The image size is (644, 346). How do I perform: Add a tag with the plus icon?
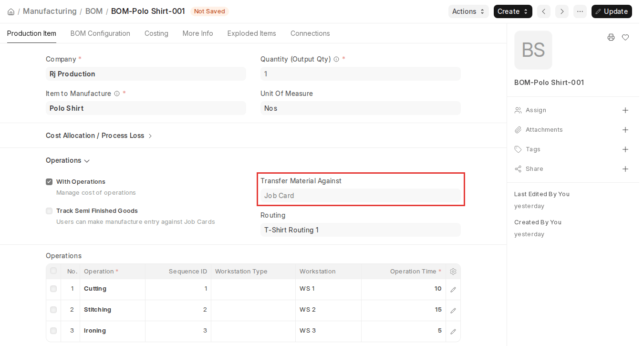(x=625, y=149)
